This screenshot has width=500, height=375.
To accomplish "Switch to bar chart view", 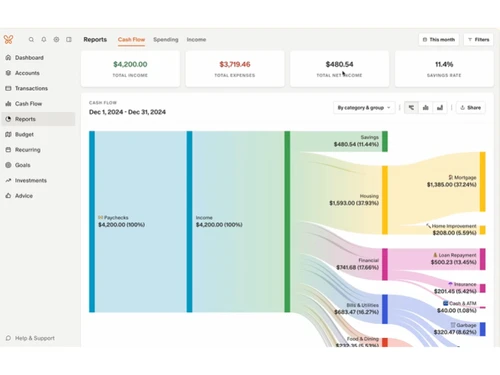I will click(426, 107).
